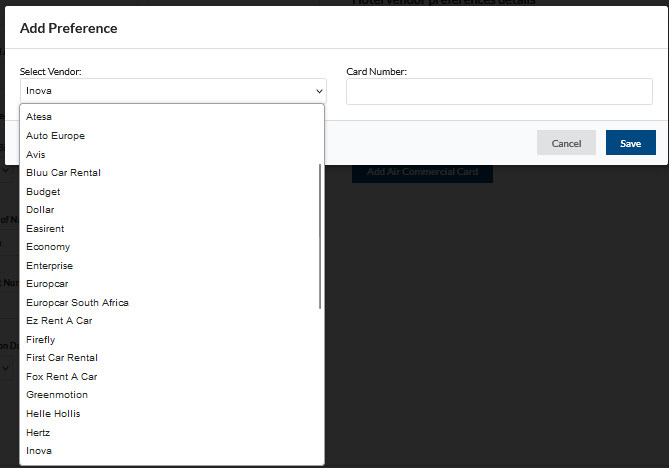Screen dimensions: 669x468
Task: Choose the plain Europcar option
Action: pyautogui.click(x=172, y=284)
